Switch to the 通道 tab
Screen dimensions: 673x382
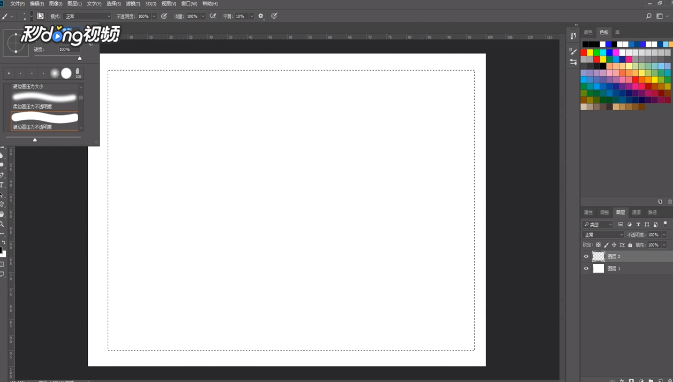click(637, 212)
